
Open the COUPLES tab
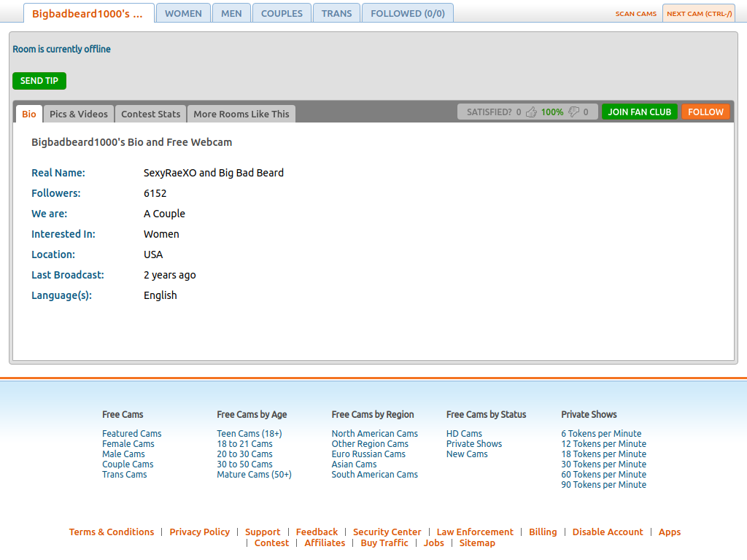282,13
